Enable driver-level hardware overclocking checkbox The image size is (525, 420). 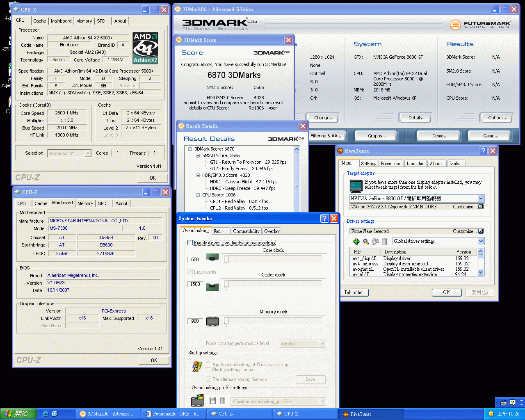(190, 243)
